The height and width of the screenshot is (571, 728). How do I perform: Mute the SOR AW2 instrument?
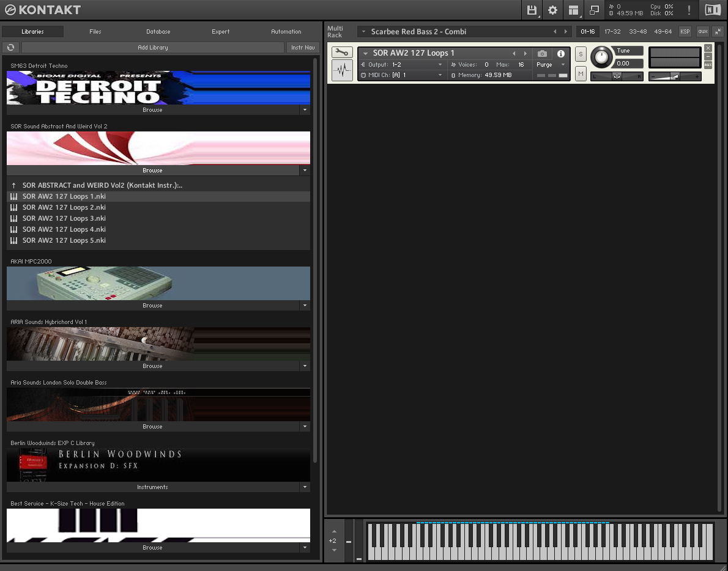pyautogui.click(x=581, y=74)
